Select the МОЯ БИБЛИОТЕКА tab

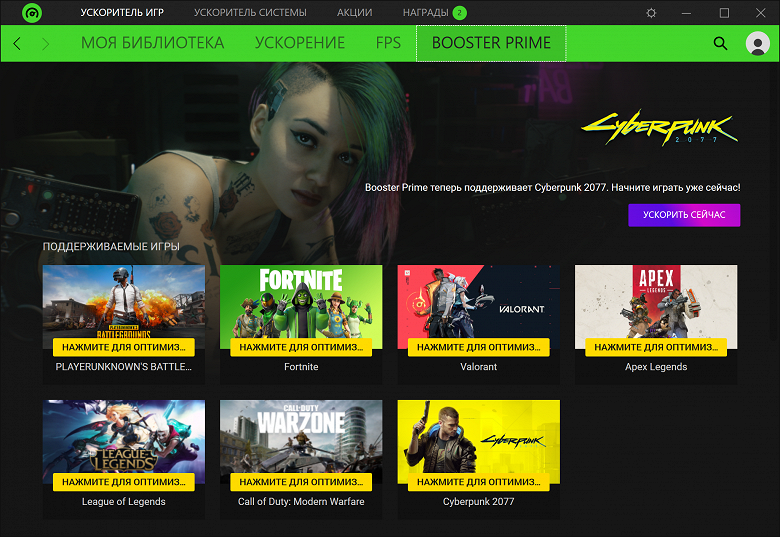(153, 43)
